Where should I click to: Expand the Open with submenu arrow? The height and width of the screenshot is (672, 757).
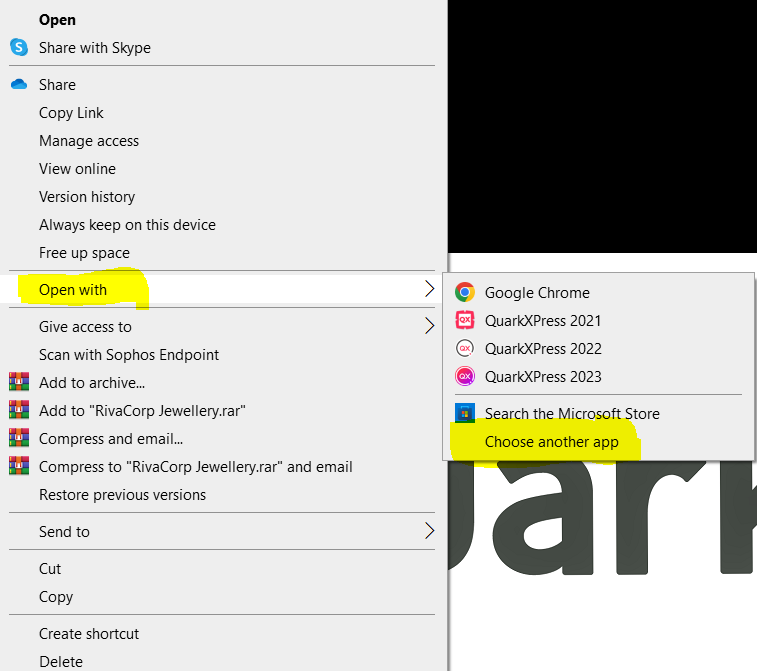click(x=429, y=289)
